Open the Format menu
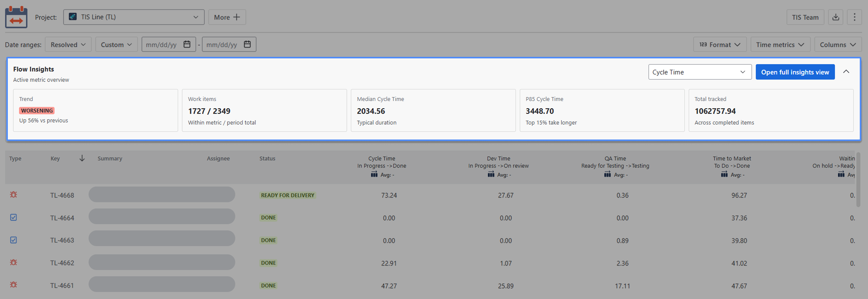Image resolution: width=868 pixels, height=299 pixels. [720, 44]
